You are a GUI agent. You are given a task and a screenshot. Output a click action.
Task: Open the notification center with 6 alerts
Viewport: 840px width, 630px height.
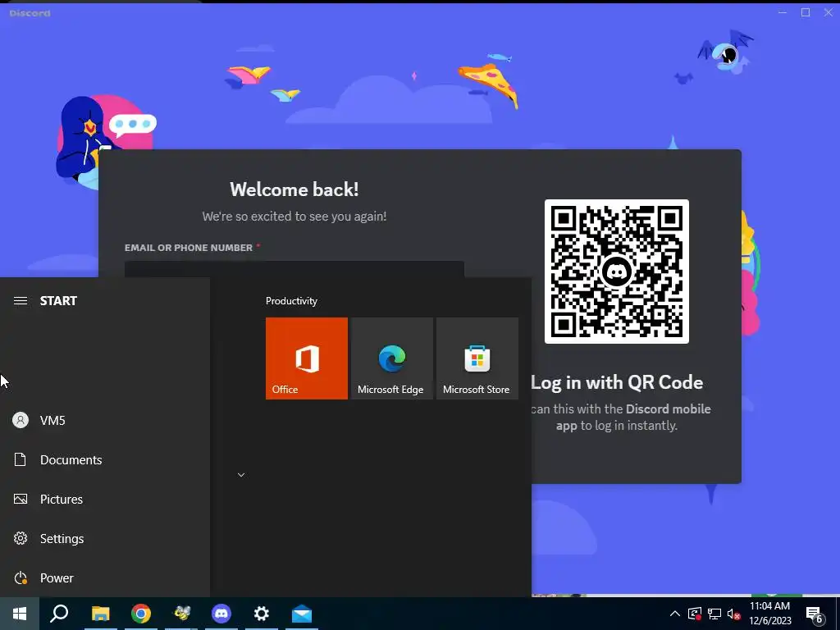[x=815, y=614]
